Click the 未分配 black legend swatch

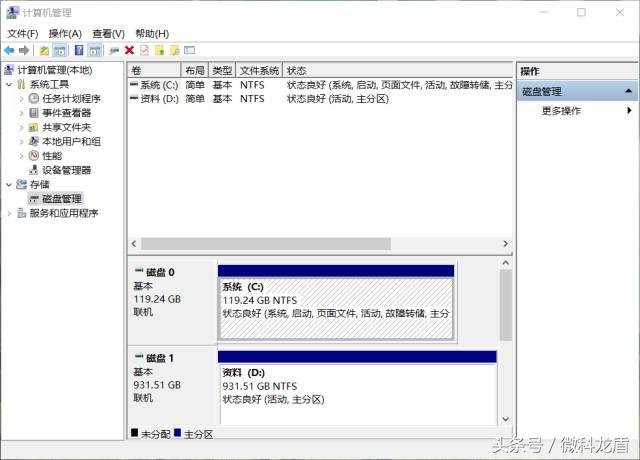134,432
